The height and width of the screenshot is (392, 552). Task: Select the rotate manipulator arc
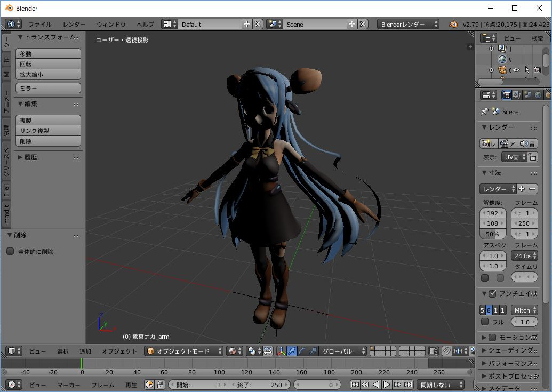(302, 351)
